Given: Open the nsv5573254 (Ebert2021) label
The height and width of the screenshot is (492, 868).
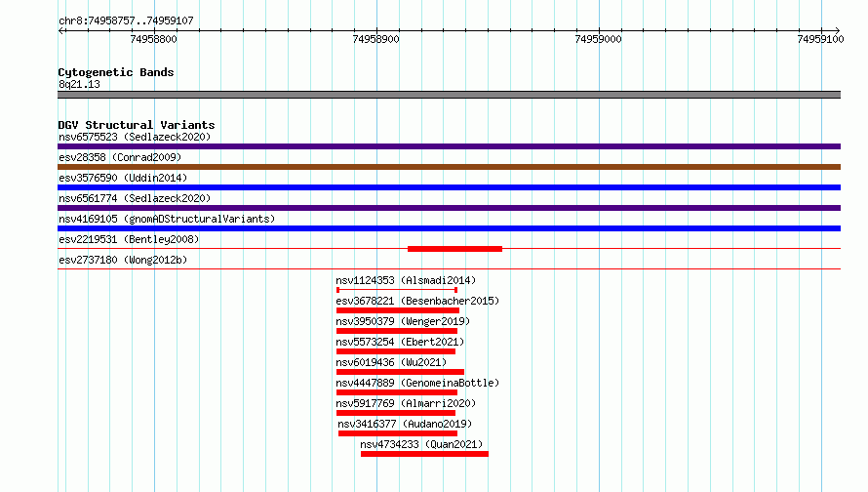Looking at the screenshot, I should [400, 342].
